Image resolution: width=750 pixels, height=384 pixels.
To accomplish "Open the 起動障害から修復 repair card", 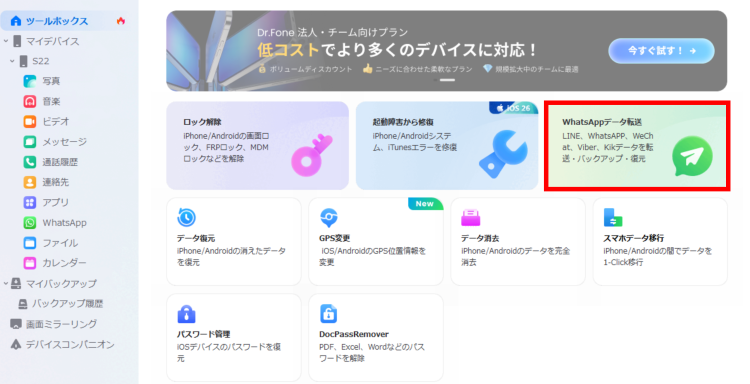I will click(447, 145).
